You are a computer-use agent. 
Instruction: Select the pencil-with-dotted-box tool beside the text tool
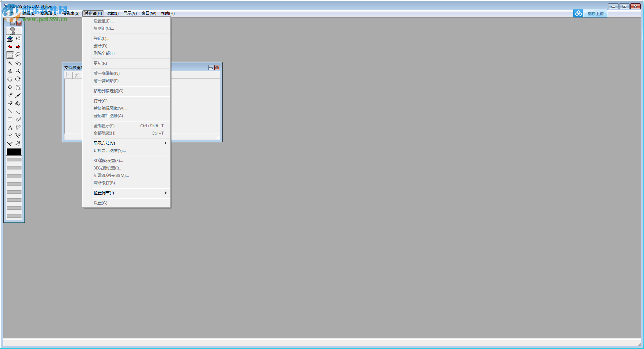point(18,128)
